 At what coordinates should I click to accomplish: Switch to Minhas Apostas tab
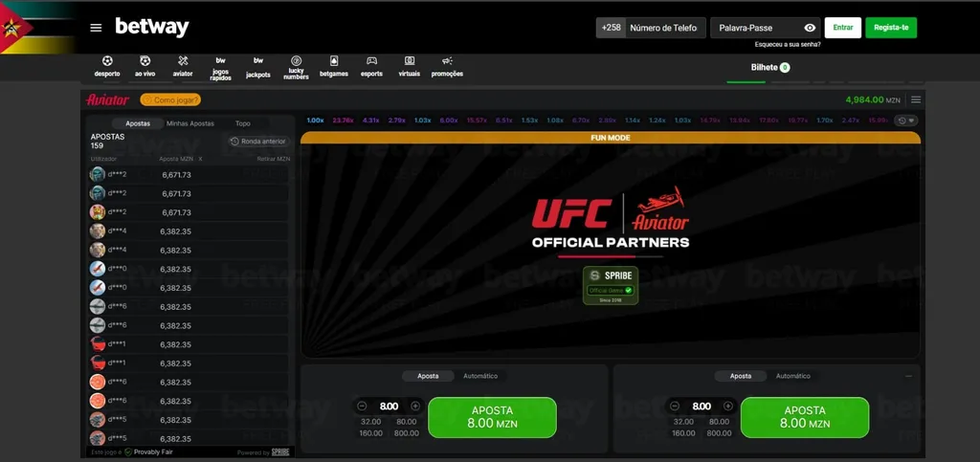click(190, 123)
